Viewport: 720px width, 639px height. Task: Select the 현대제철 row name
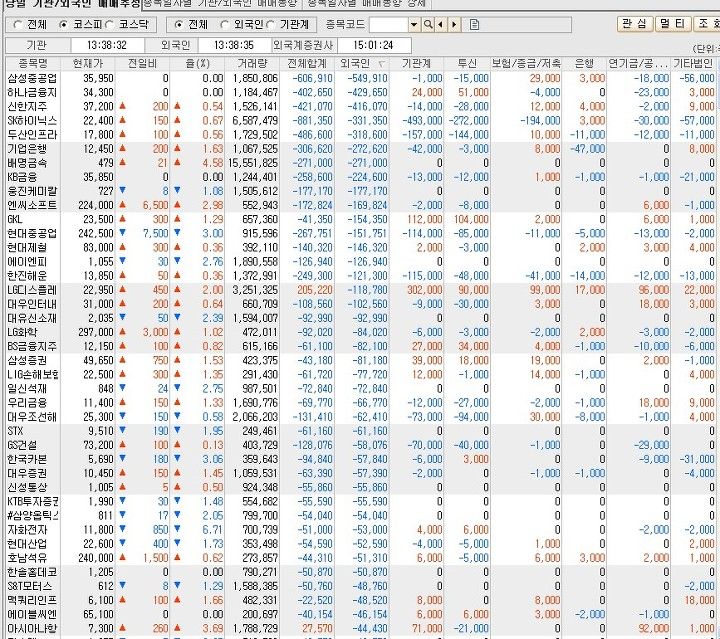[27, 248]
